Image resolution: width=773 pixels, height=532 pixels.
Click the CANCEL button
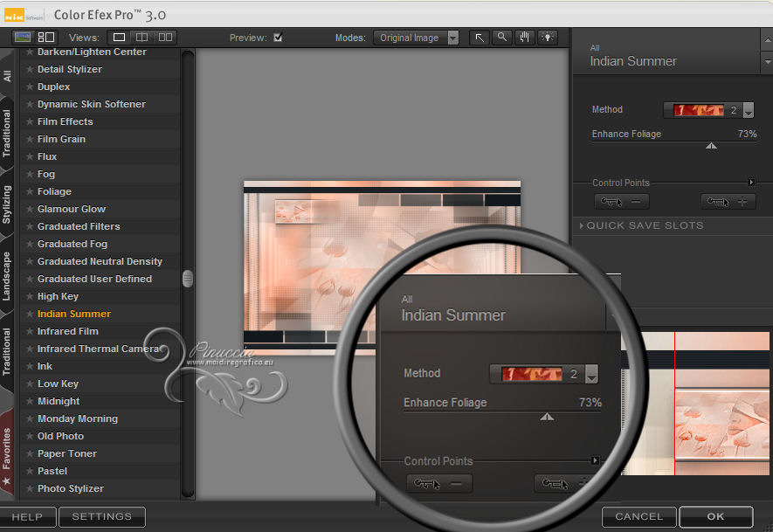(x=638, y=517)
